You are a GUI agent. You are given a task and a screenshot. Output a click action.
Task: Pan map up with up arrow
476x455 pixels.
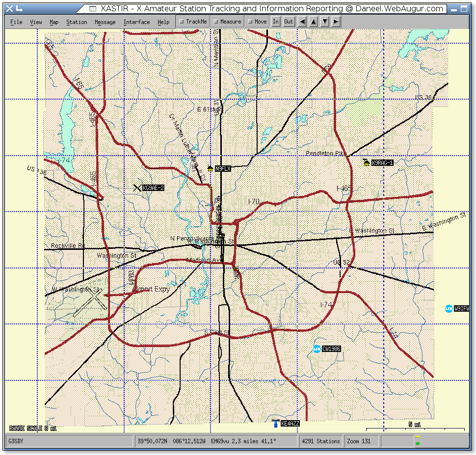[313, 22]
